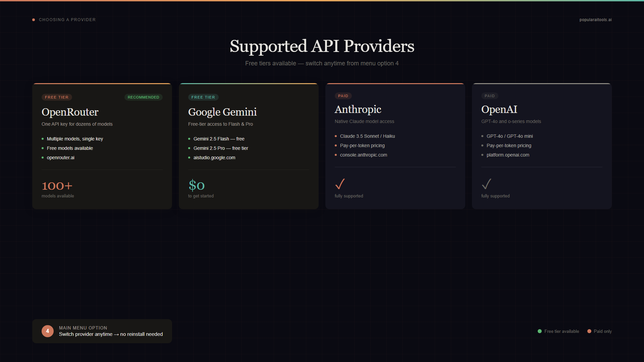The image size is (644, 362).
Task: Click 'Free models available' bullet
Action: (x=70, y=148)
